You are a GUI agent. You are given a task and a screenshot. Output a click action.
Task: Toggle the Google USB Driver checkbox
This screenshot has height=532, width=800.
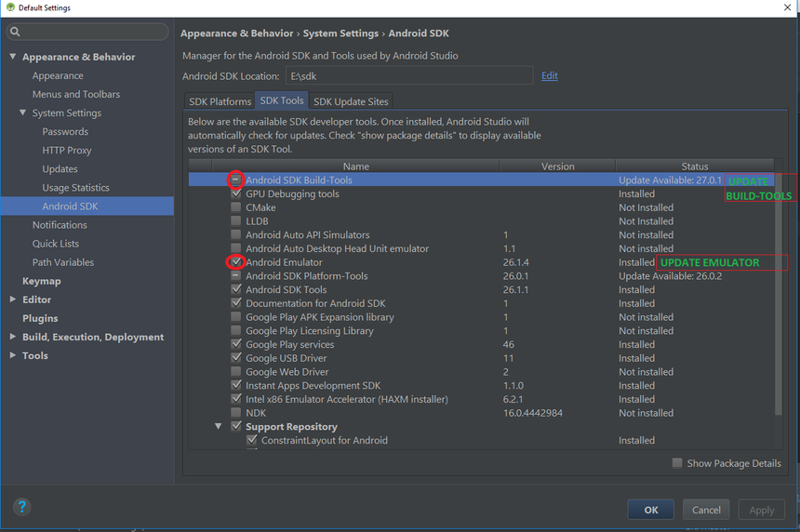[236, 358]
